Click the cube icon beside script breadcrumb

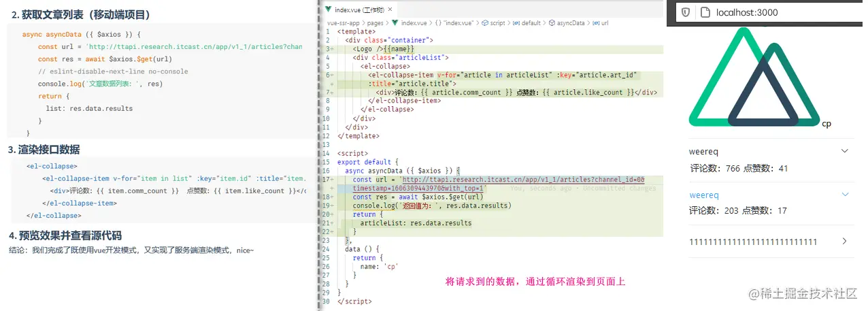pyautogui.click(x=485, y=22)
